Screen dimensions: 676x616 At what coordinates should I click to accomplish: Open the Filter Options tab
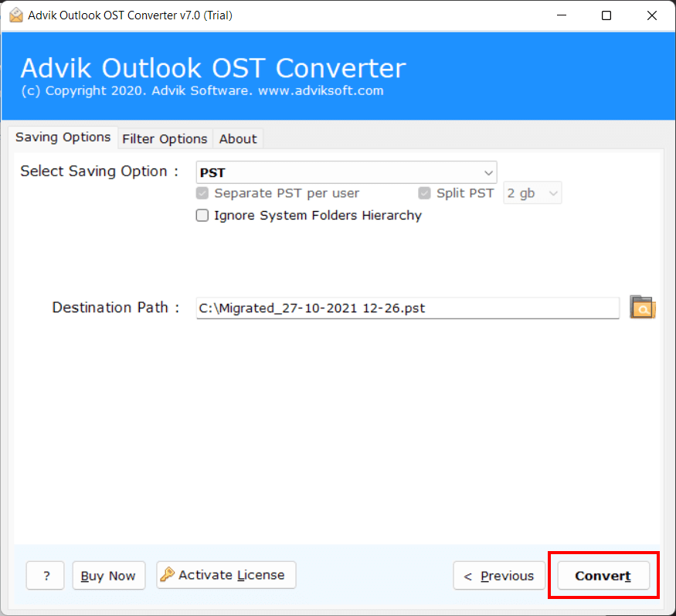click(x=165, y=139)
